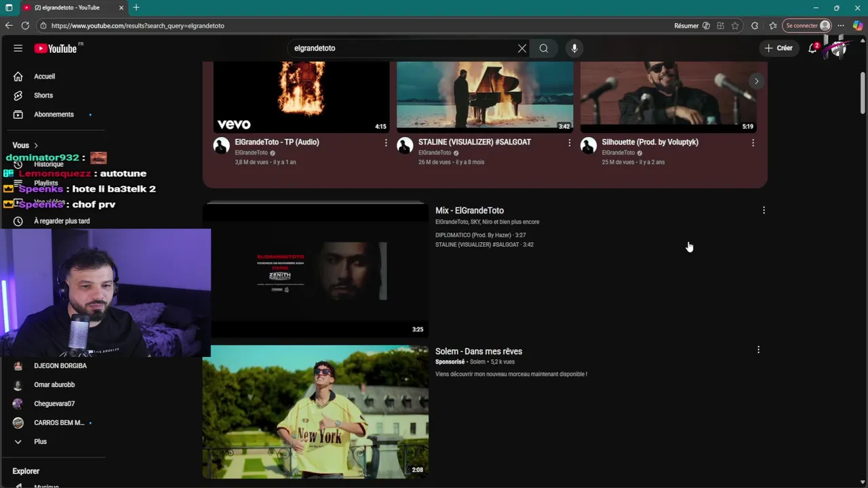Image resolution: width=868 pixels, height=488 pixels.
Task: Open the tab actions menu icon
Action: tap(9, 7)
